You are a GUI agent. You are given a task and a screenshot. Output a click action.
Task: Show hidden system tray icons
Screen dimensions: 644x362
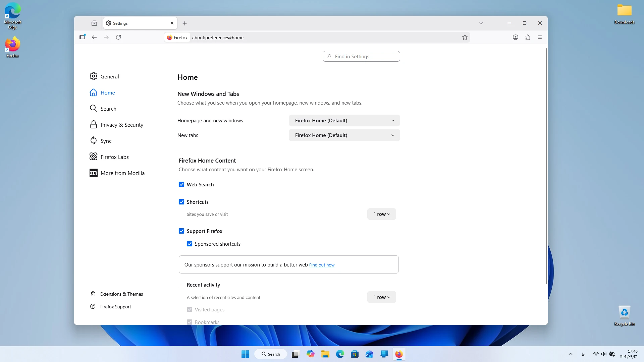pyautogui.click(x=571, y=354)
